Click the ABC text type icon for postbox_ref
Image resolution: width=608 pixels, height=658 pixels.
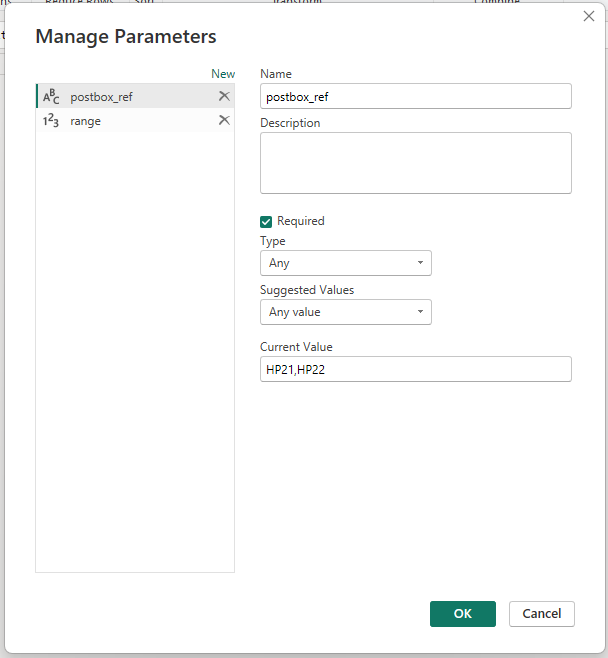pos(51,97)
